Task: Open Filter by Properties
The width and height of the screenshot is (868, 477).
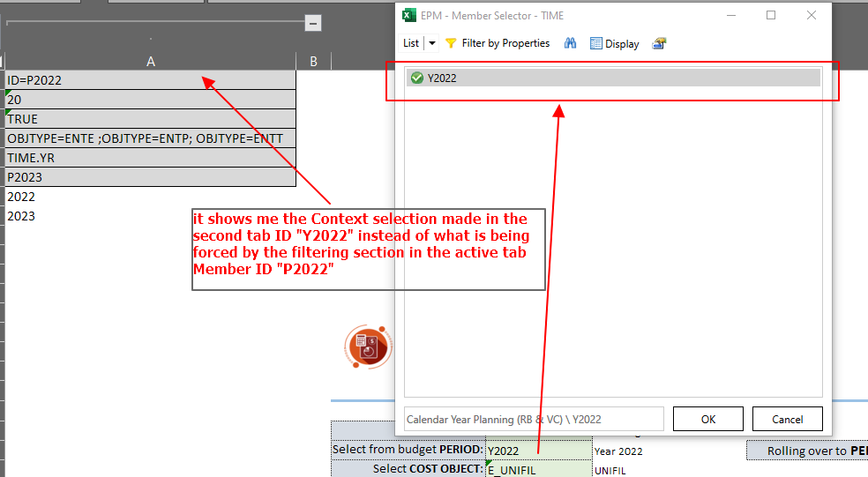Action: click(498, 43)
